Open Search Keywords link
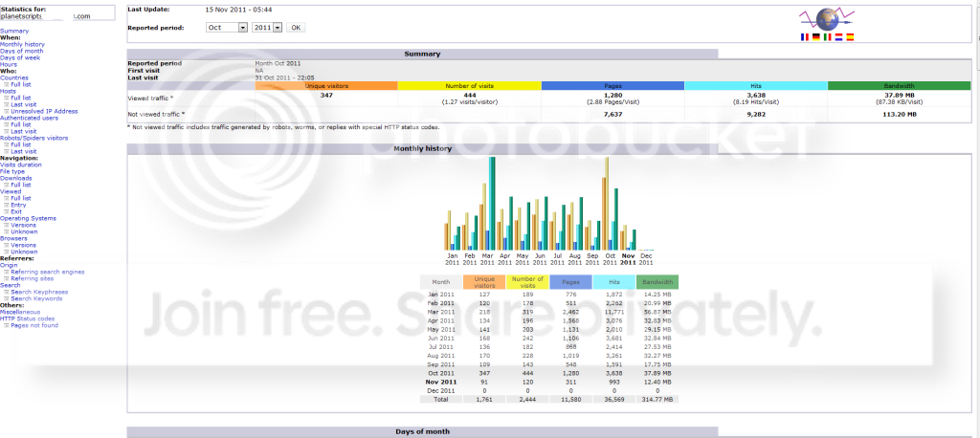 click(36, 298)
